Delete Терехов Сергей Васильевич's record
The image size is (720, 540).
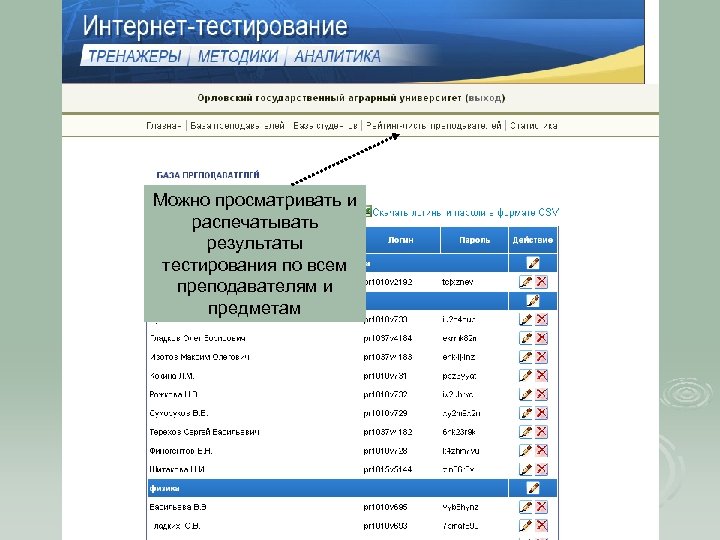542,432
